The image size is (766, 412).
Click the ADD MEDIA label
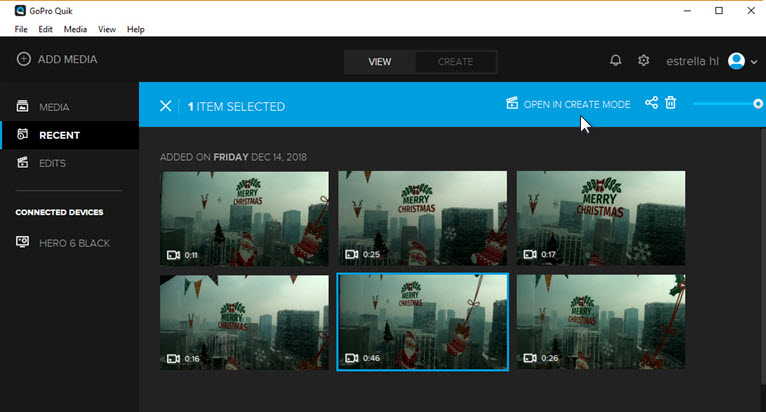coord(67,59)
